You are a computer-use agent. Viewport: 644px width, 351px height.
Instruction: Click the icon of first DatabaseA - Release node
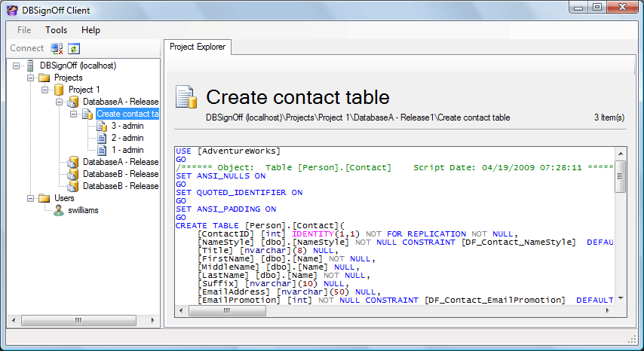click(72, 102)
